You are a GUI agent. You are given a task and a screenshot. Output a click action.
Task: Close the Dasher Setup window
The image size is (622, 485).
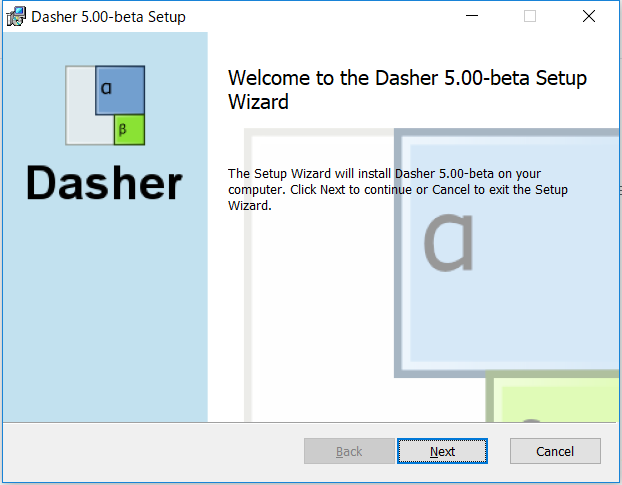tap(589, 16)
